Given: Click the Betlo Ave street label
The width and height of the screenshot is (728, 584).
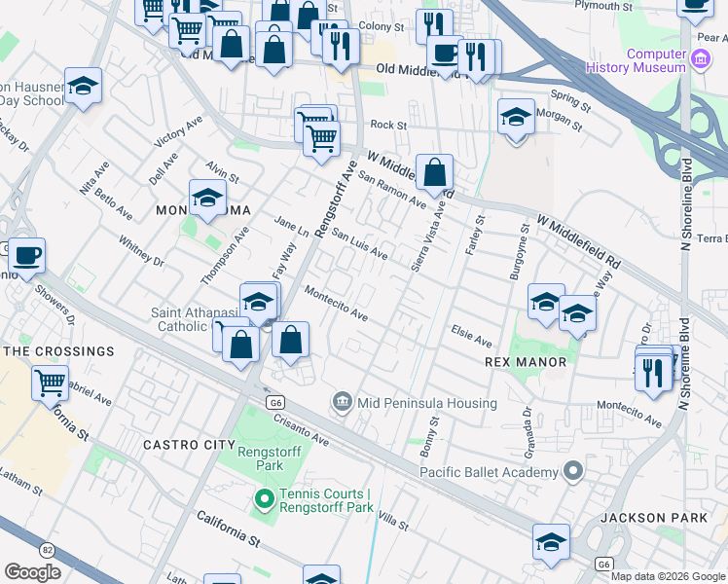Looking at the screenshot, I should [114, 203].
